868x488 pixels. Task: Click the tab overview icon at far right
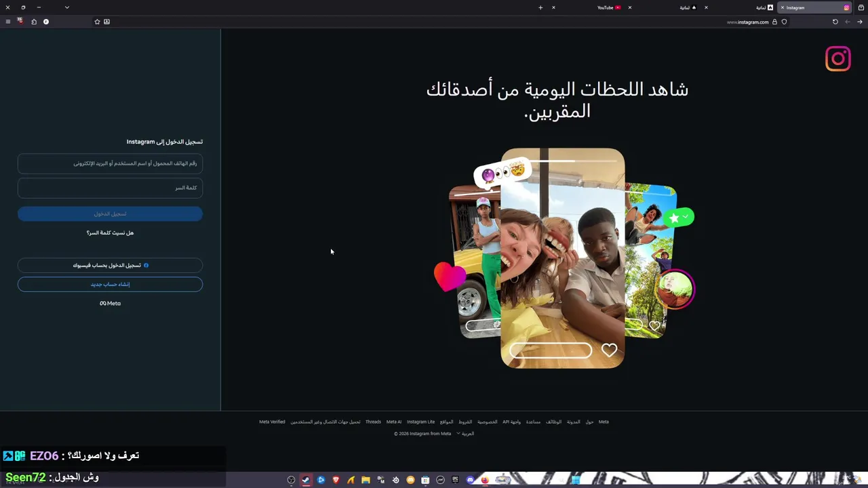click(861, 7)
